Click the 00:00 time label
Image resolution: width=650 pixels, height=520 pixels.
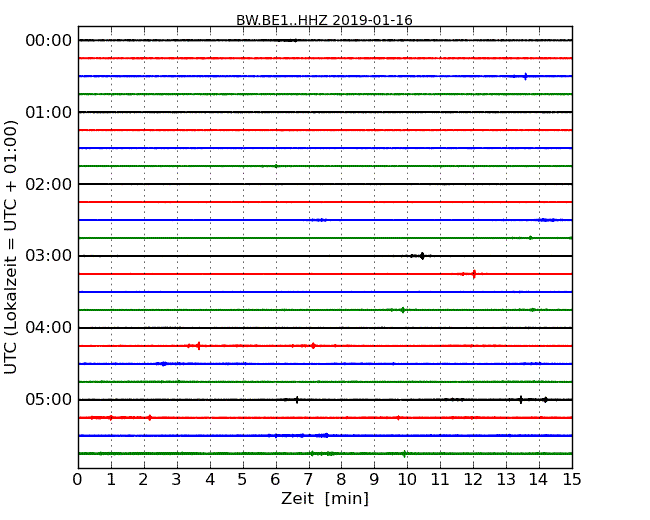(49, 41)
